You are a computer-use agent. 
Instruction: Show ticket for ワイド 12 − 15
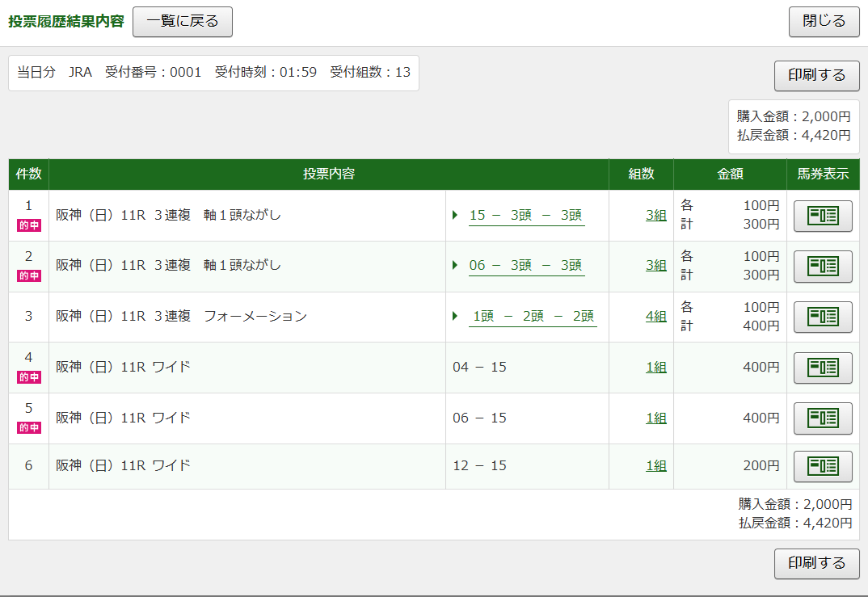pyautogui.click(x=823, y=466)
